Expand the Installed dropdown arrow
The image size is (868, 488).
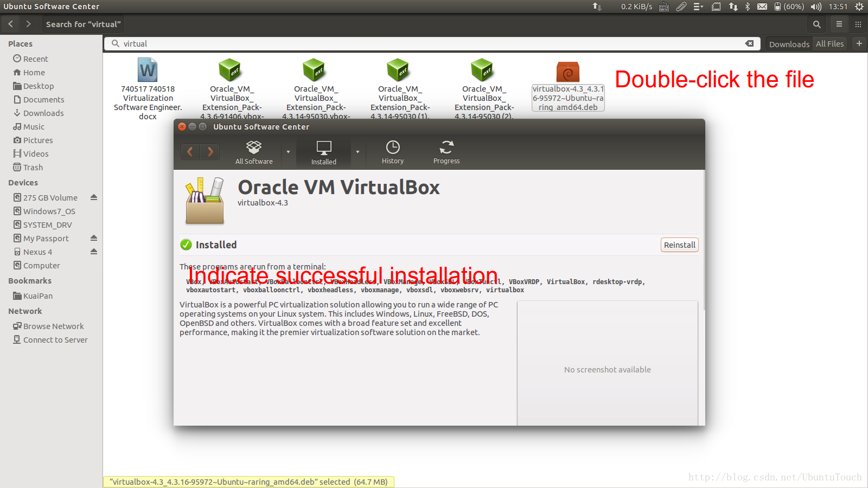point(358,152)
